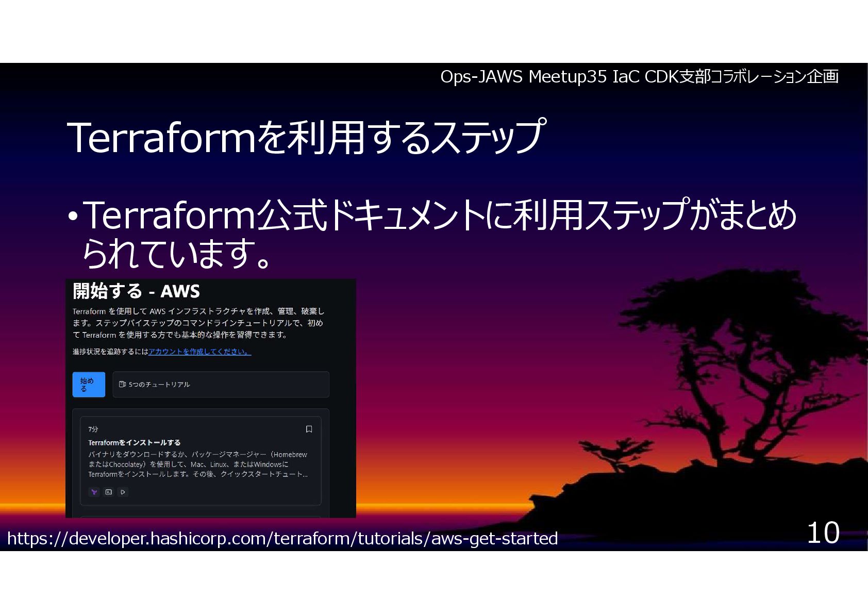Image resolution: width=868 pixels, height=614 pixels.
Task: Click the Terraform を使用して AWS intro paragraph
Action: tap(198, 323)
